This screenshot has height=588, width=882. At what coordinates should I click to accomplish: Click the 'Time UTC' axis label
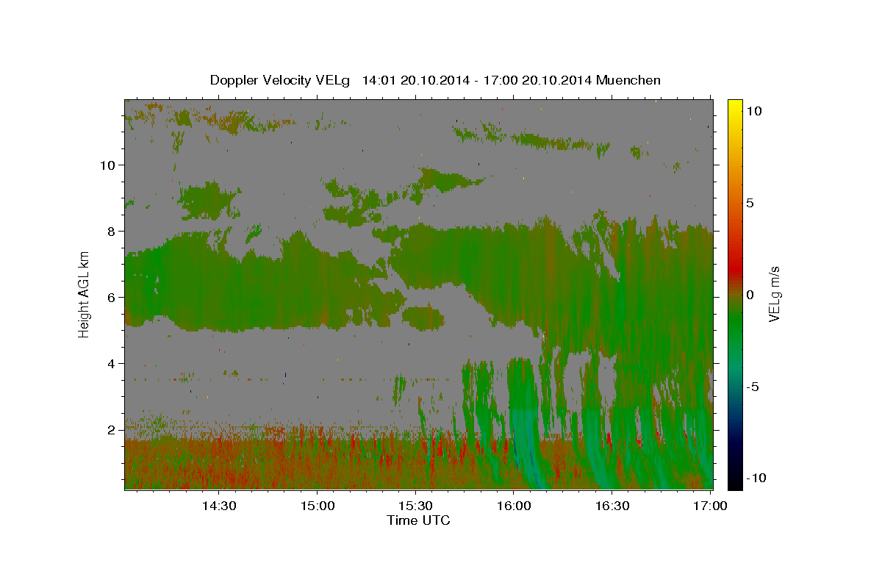pos(418,520)
